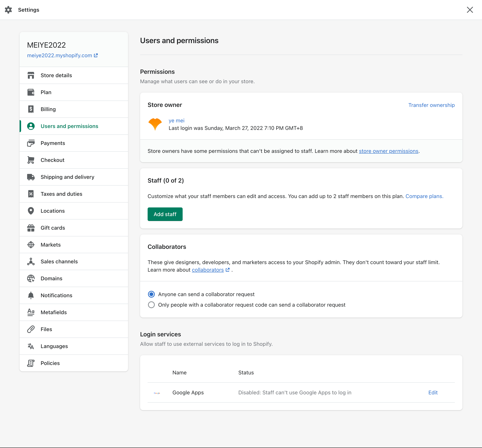
Task: Click the 'Name' column header
Action: (179, 373)
